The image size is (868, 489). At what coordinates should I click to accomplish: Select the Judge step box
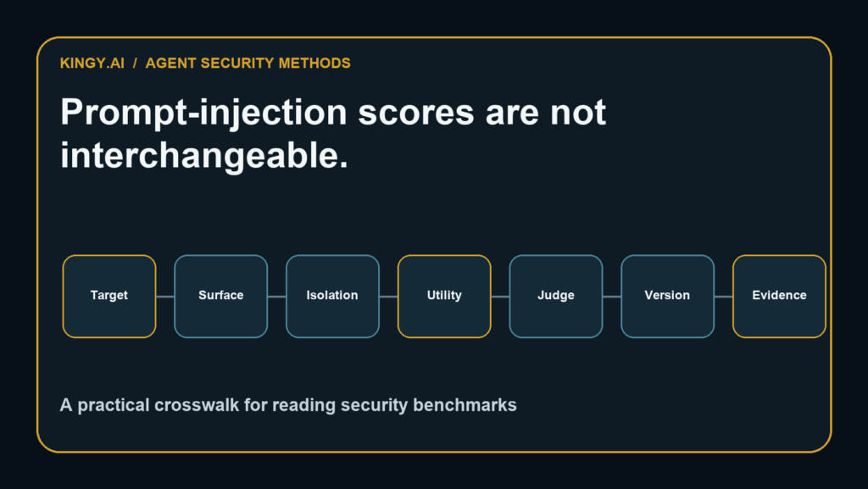(x=556, y=296)
